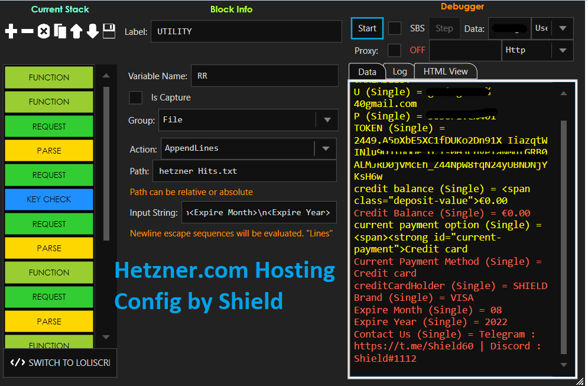The height and width of the screenshot is (386, 588).
Task: Enable the SBS step-by-step checkbox
Action: point(395,28)
